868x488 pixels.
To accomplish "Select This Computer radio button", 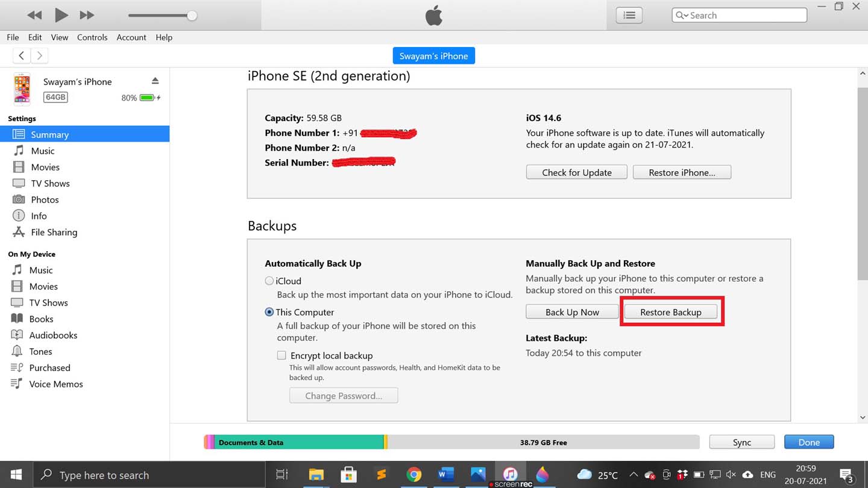I will click(x=269, y=312).
